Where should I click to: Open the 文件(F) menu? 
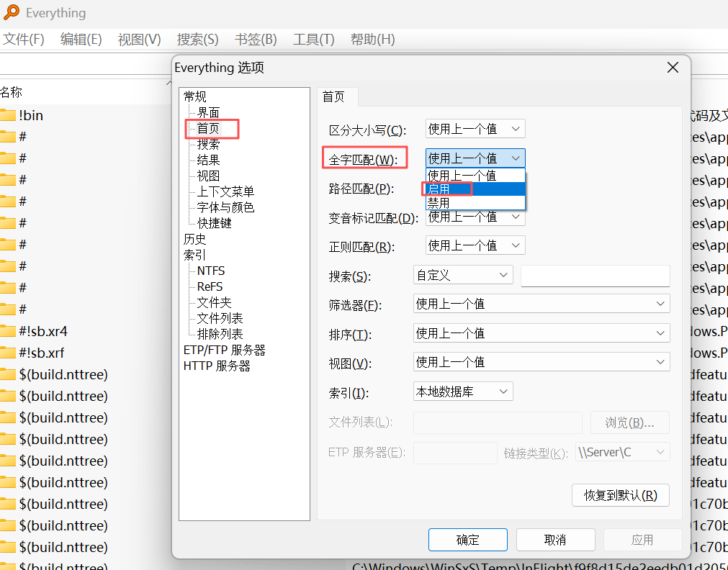coord(24,40)
